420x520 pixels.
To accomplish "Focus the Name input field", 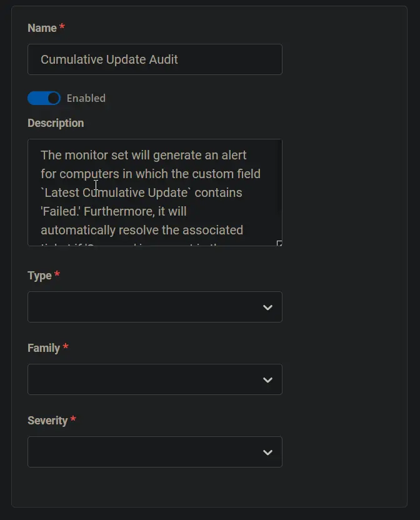I will tap(155, 59).
